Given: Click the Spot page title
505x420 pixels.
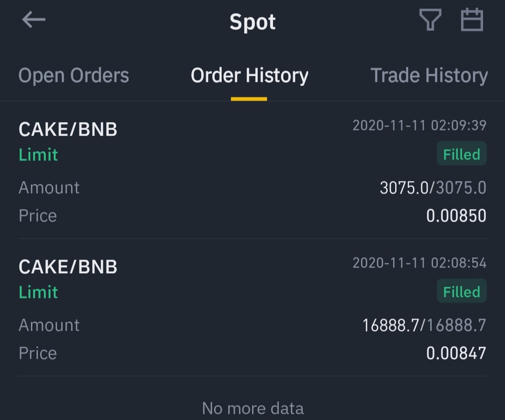Looking at the screenshot, I should point(252,22).
